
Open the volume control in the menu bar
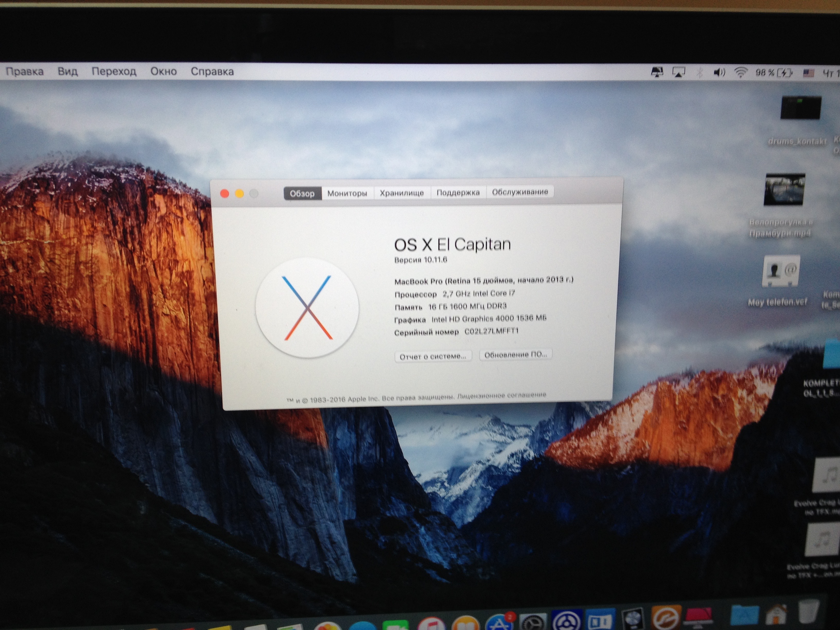(x=719, y=72)
